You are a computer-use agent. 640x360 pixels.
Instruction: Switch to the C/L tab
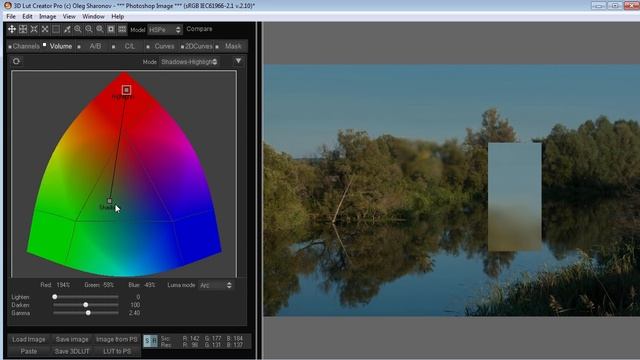(129, 47)
